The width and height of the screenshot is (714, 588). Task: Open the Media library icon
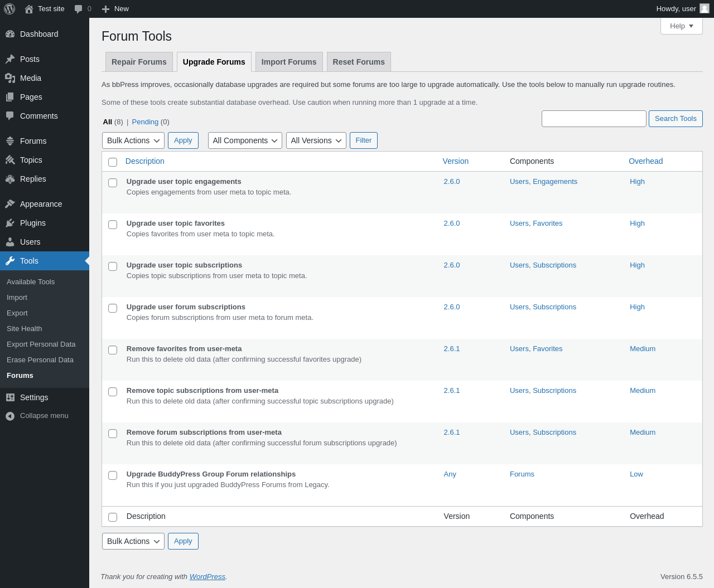[x=10, y=78]
